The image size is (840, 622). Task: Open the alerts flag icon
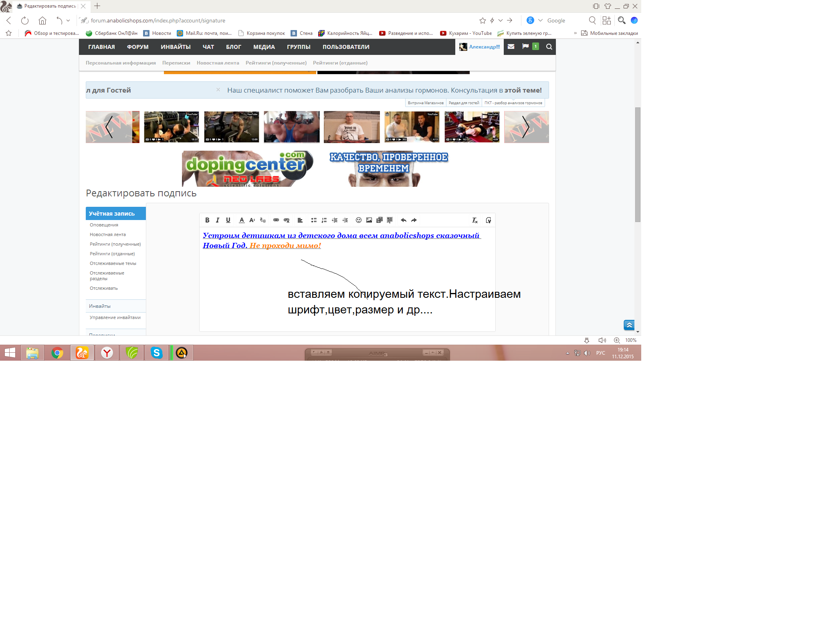(525, 46)
